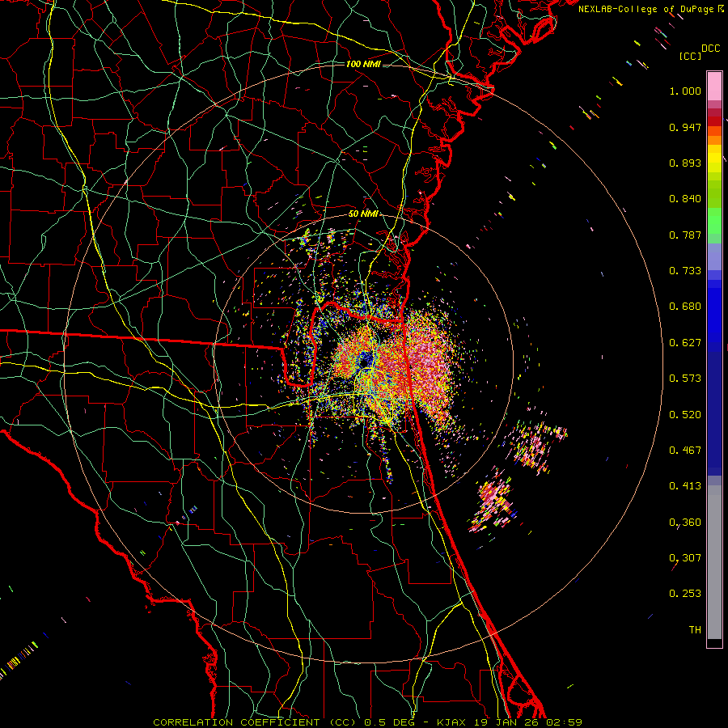Viewport: 728px width, 728px height.
Task: Click the 0.360 colorbar value
Action: (685, 523)
